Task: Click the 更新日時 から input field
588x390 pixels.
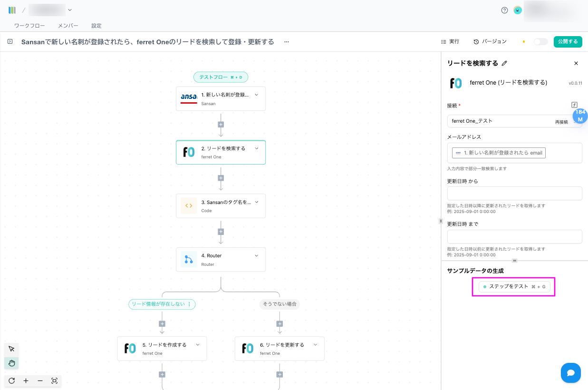Action: [514, 194]
